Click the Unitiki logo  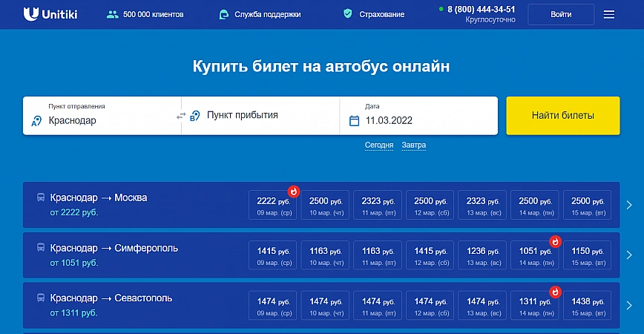point(50,14)
